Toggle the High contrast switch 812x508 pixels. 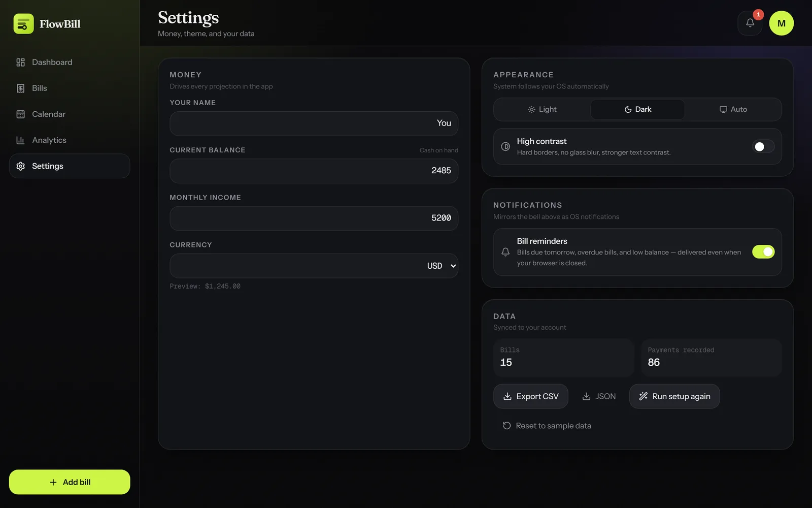pos(763,146)
